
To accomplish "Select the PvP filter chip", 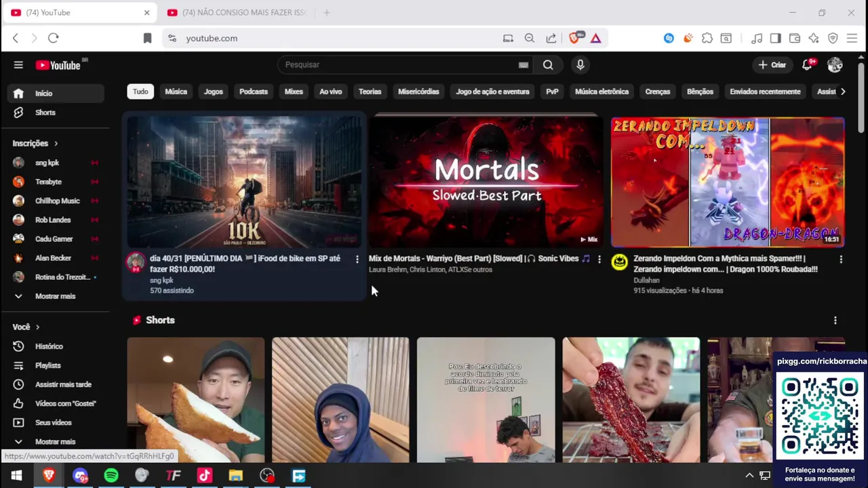I will 552,91.
